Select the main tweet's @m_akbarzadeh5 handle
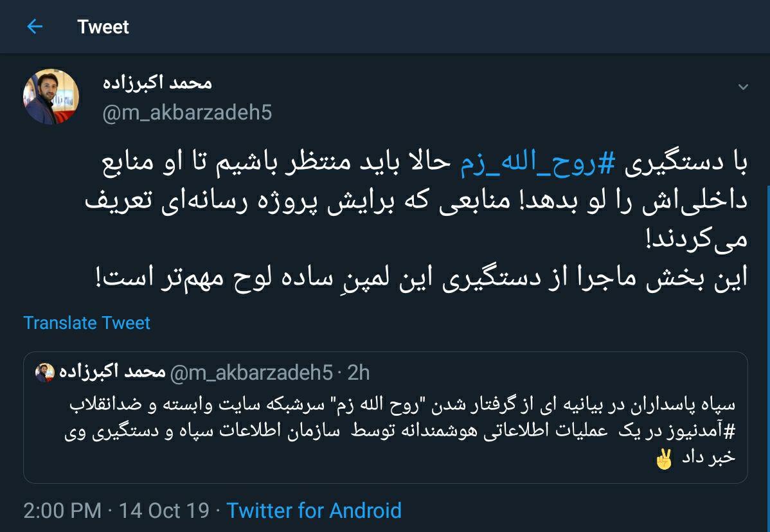 [x=188, y=113]
